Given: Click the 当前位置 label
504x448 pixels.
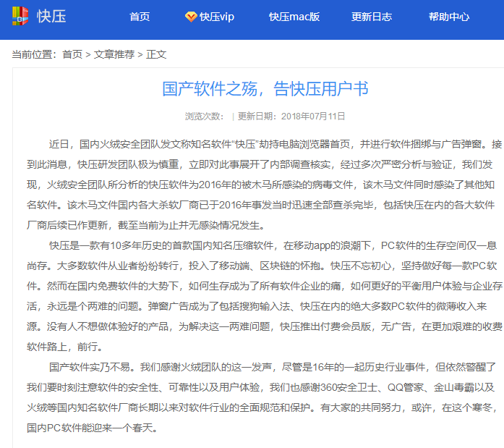Looking at the screenshot, I should (x=35, y=54).
